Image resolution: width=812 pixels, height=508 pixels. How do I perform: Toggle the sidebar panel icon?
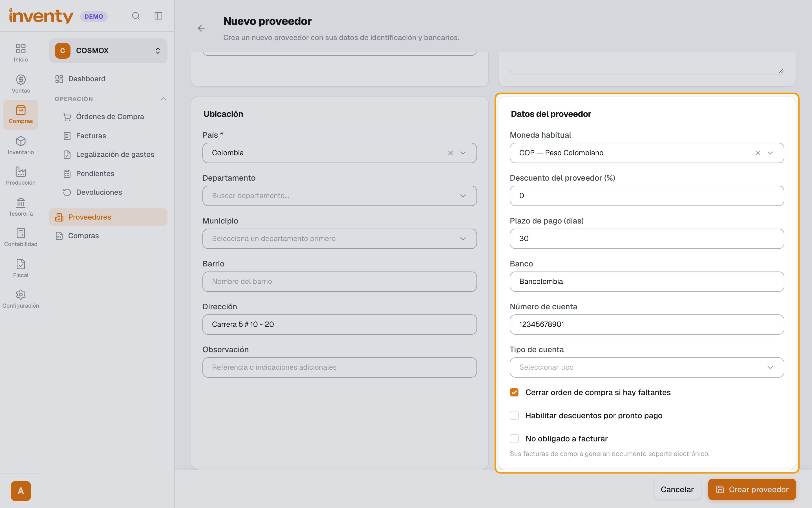pyautogui.click(x=158, y=16)
